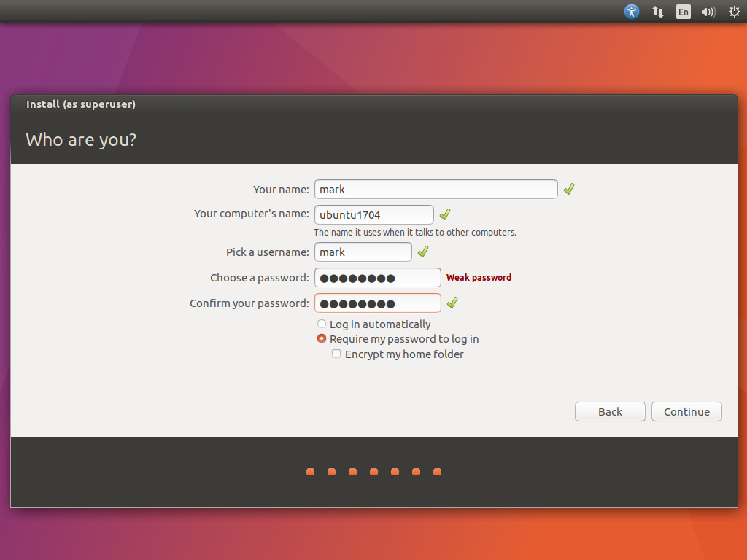This screenshot has height=560, width=747.
Task: Focus the Choose a password field
Action: (377, 278)
